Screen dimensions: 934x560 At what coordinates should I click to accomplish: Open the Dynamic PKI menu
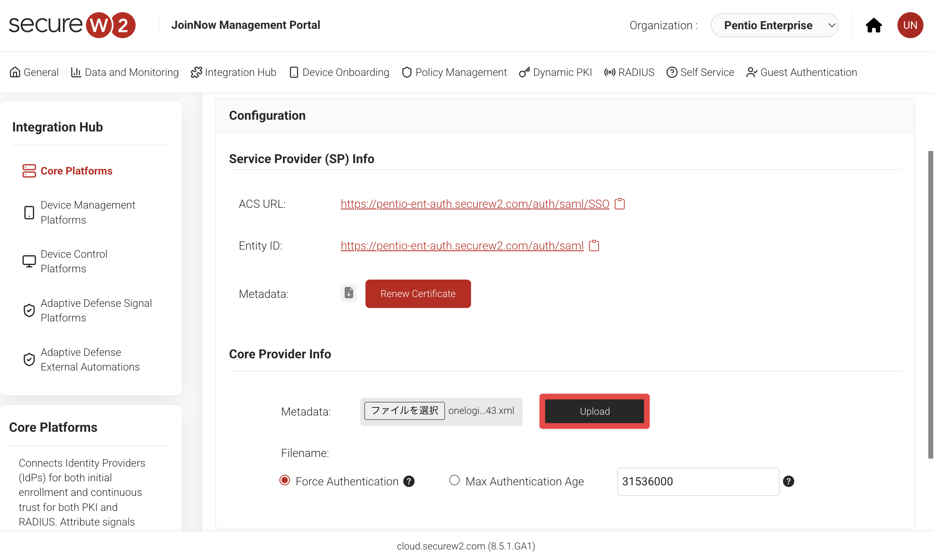(x=556, y=72)
